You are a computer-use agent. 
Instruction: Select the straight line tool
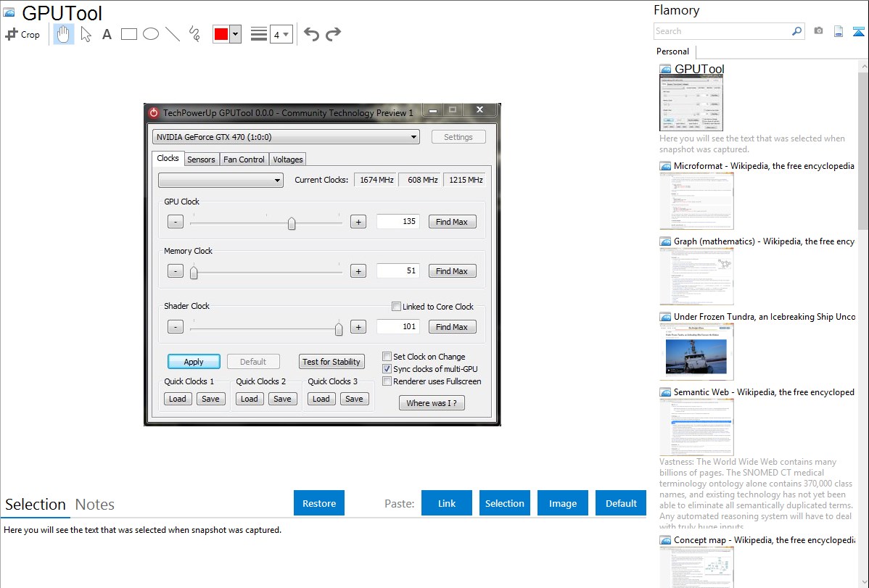(172, 34)
